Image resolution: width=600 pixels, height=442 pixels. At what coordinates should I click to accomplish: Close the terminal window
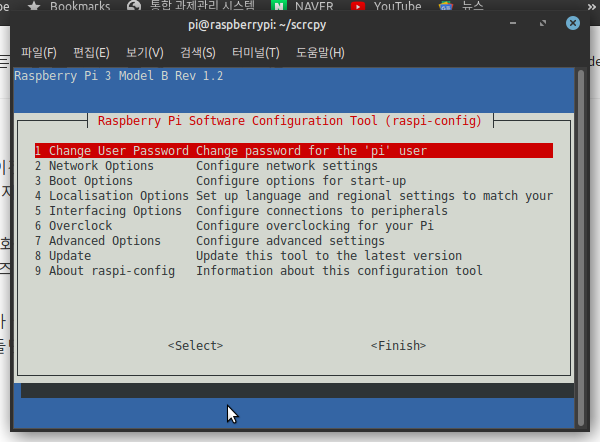(x=572, y=23)
